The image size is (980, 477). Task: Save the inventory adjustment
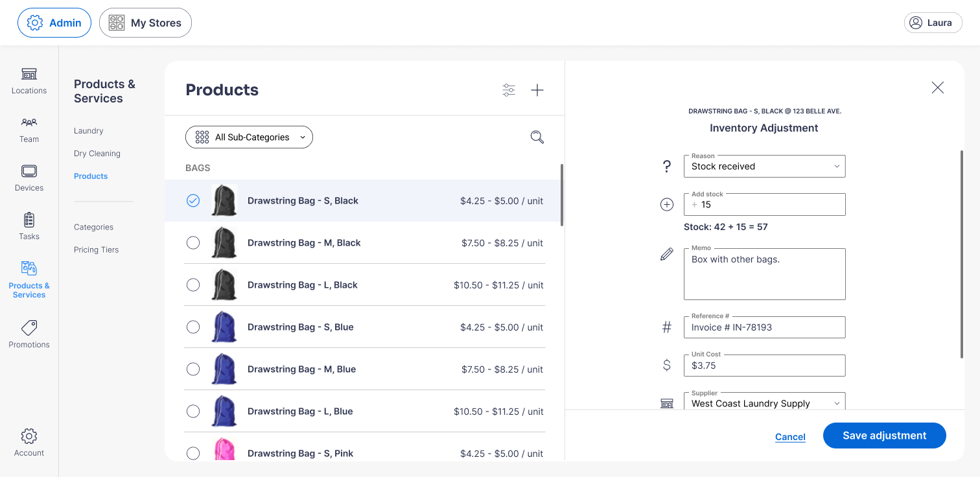(x=884, y=436)
